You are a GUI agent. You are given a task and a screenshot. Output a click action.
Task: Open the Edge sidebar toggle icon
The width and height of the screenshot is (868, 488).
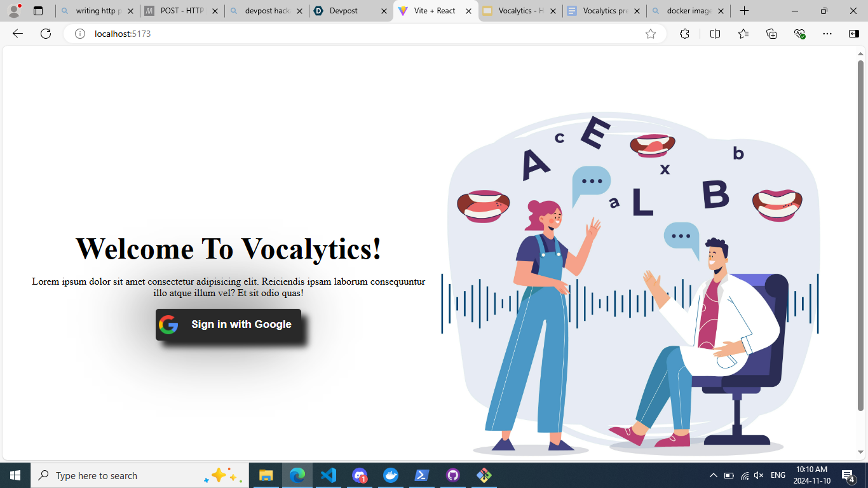click(853, 34)
